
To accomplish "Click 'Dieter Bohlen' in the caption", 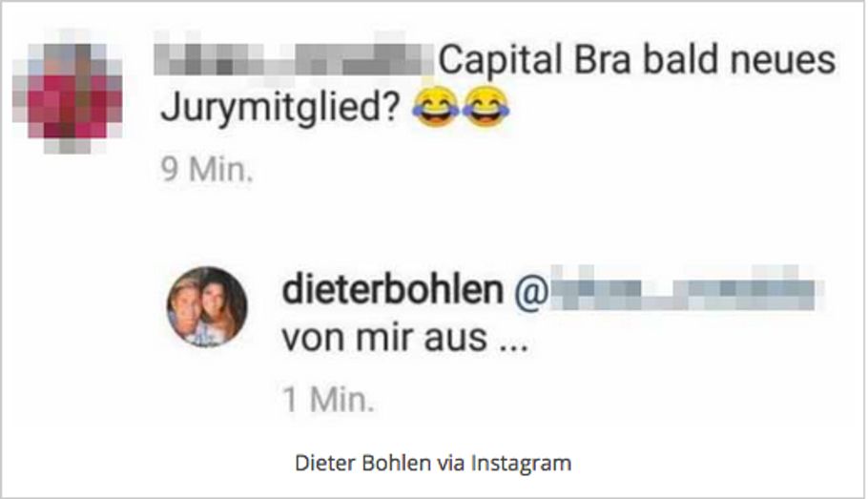I will [362, 463].
